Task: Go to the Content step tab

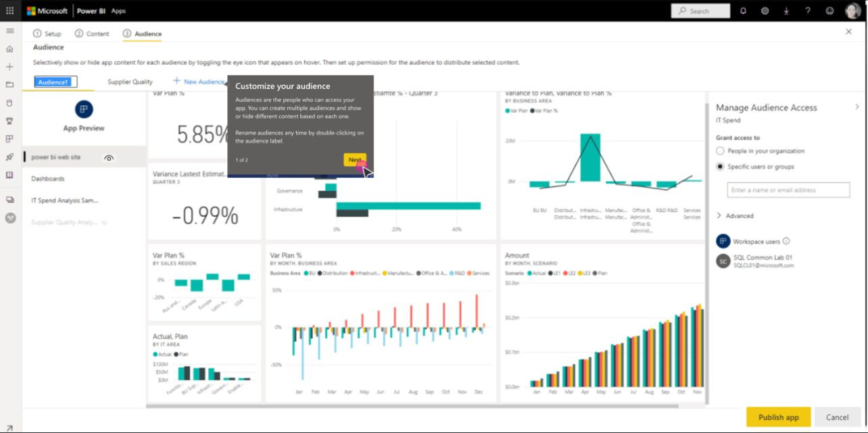Action: point(92,34)
